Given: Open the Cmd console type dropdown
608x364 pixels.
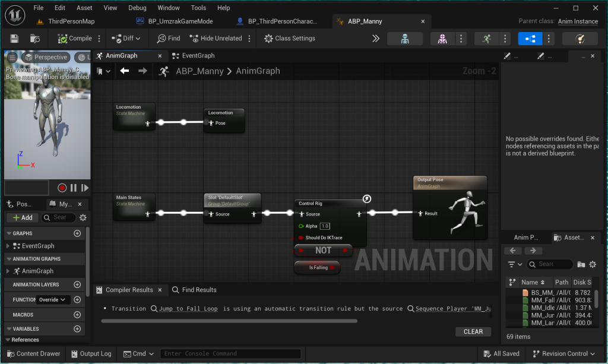Looking at the screenshot, I should tap(138, 353).
